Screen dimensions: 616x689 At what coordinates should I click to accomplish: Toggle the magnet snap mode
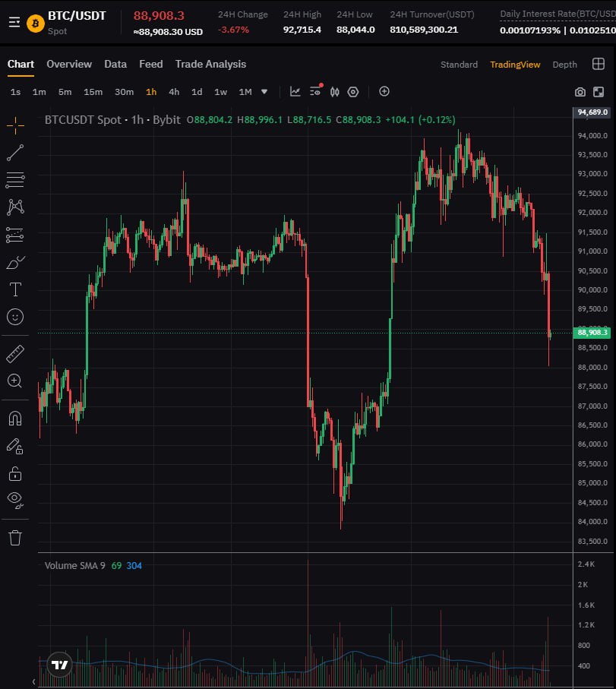click(15, 418)
